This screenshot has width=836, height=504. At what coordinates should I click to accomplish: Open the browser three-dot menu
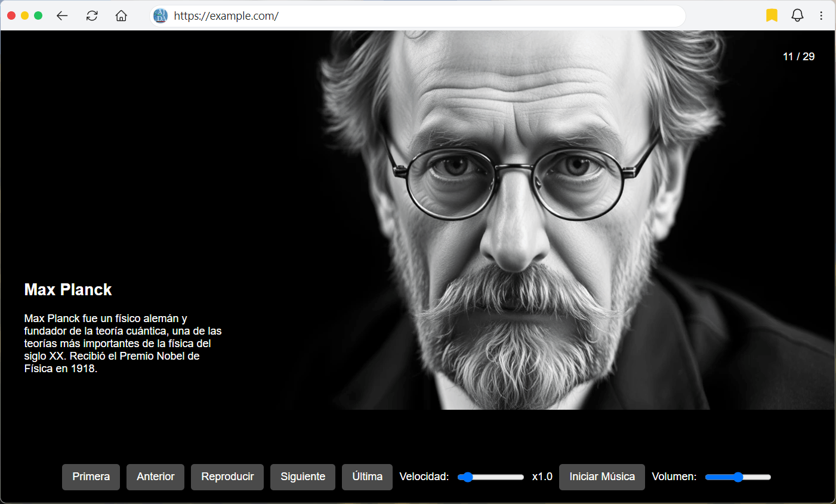click(821, 16)
